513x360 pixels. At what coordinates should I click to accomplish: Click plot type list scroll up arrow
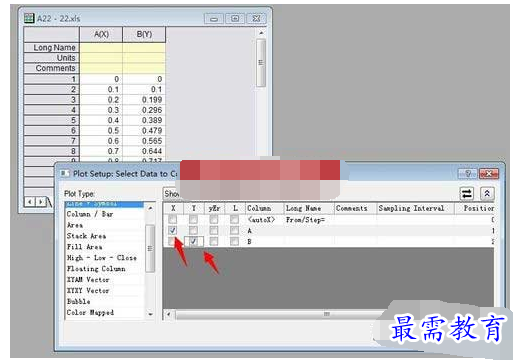point(150,208)
